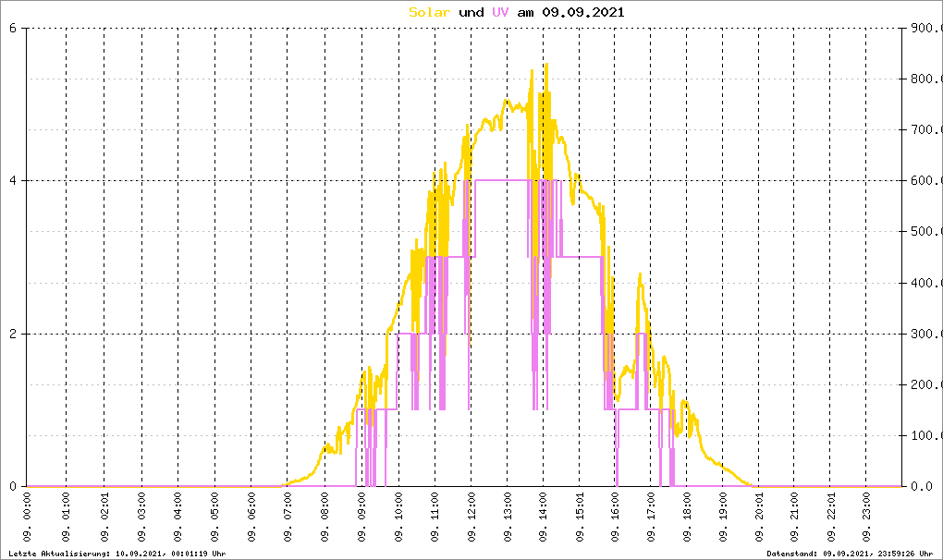Click time label '09. 09:00'
This screenshot has height=560, width=943.
click(361, 517)
